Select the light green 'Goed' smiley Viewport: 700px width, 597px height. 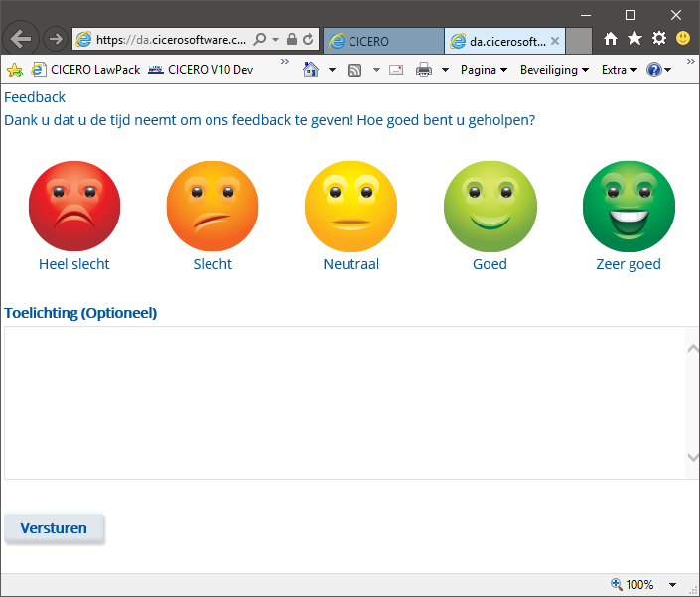490,206
